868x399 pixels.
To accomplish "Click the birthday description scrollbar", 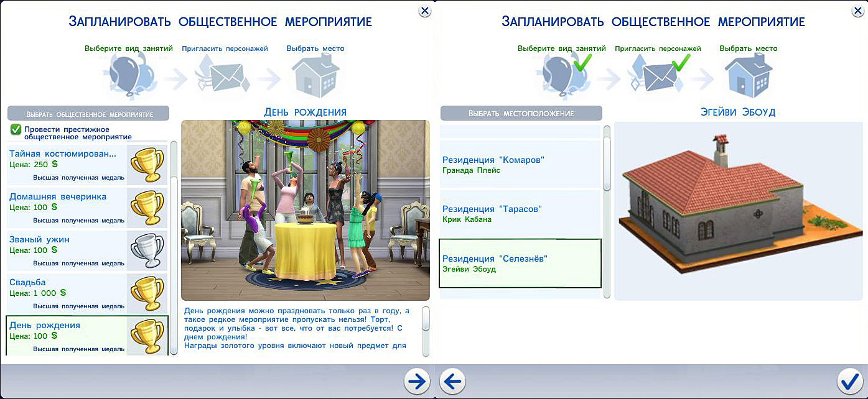I will pyautogui.click(x=426, y=331).
